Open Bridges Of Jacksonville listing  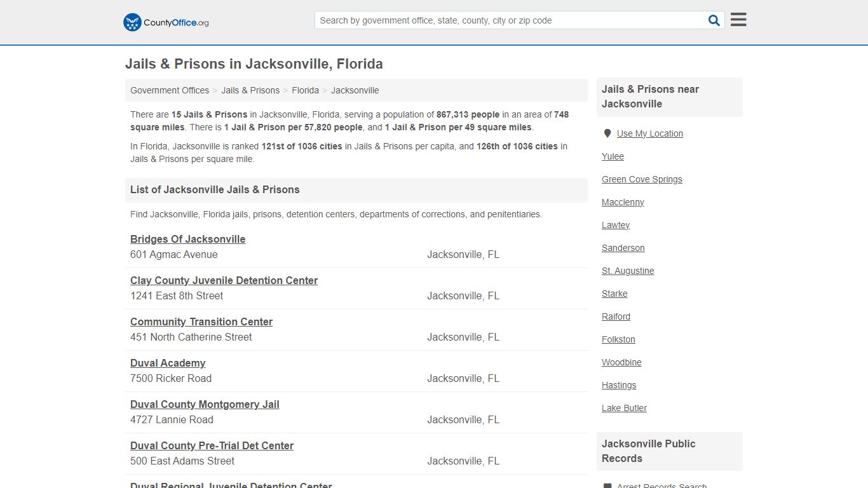coord(187,239)
